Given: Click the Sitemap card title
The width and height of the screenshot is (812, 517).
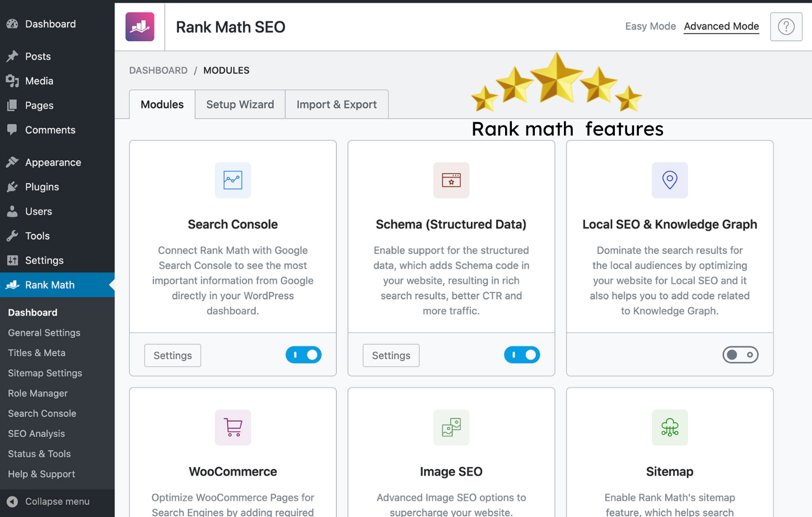Looking at the screenshot, I should point(669,471).
